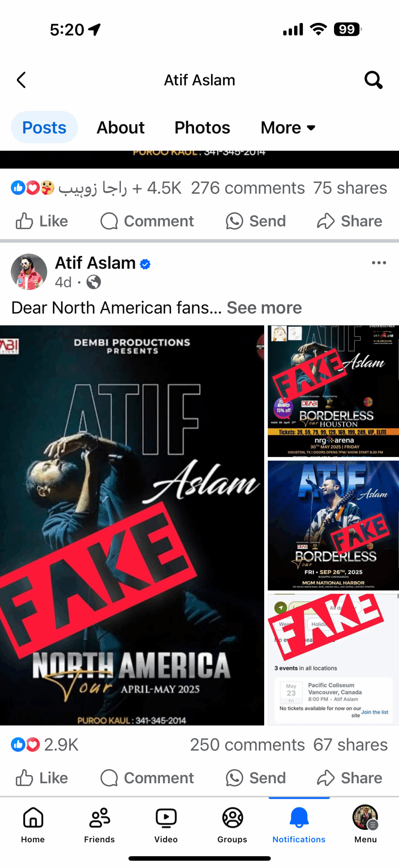This screenshot has height=868, width=399.
Task: Tap the back arrow icon
Action: pyautogui.click(x=21, y=80)
